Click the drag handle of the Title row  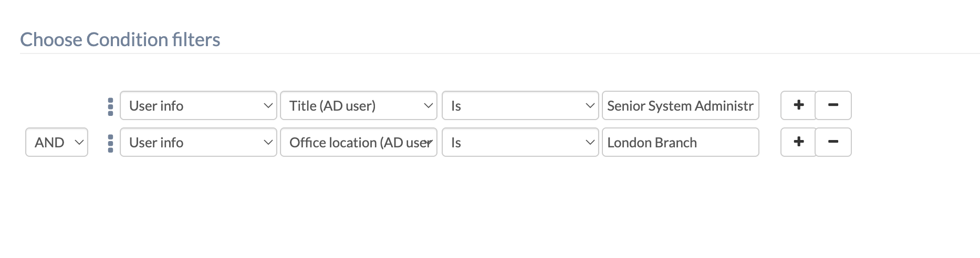110,106
